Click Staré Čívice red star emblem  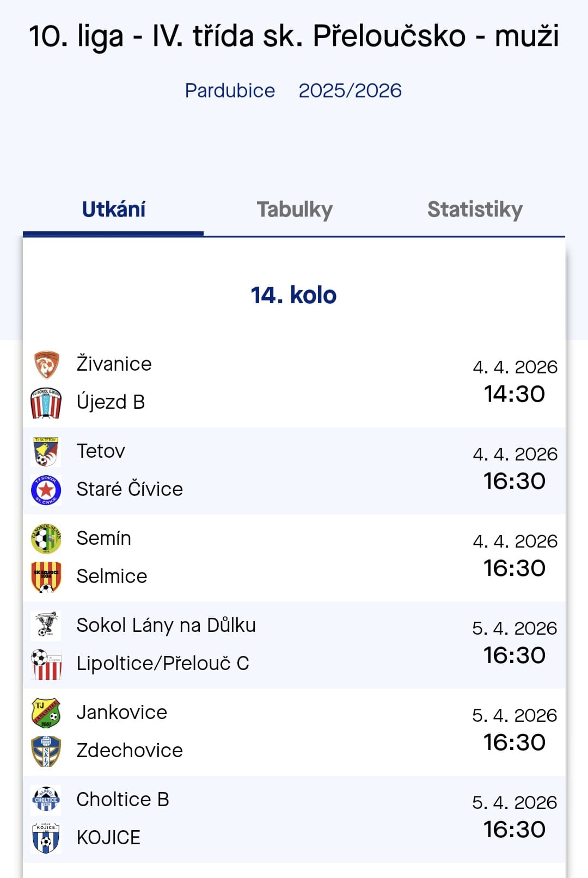pos(46,489)
